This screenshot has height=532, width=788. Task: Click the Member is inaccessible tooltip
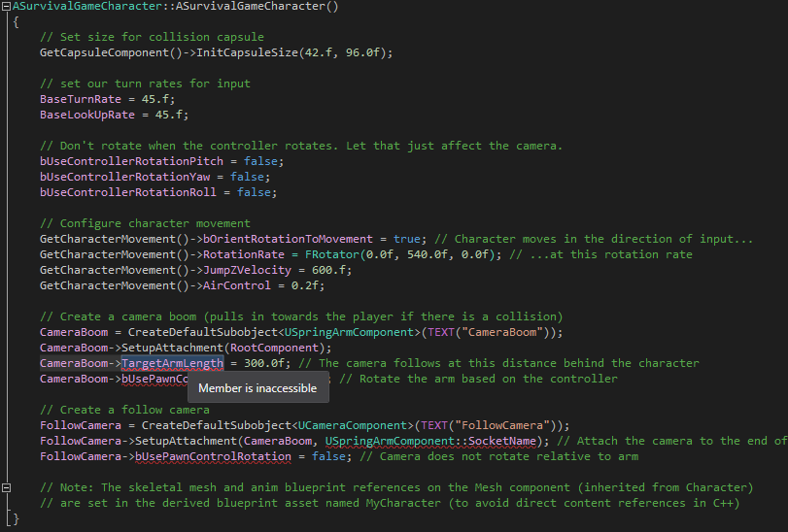tap(257, 388)
